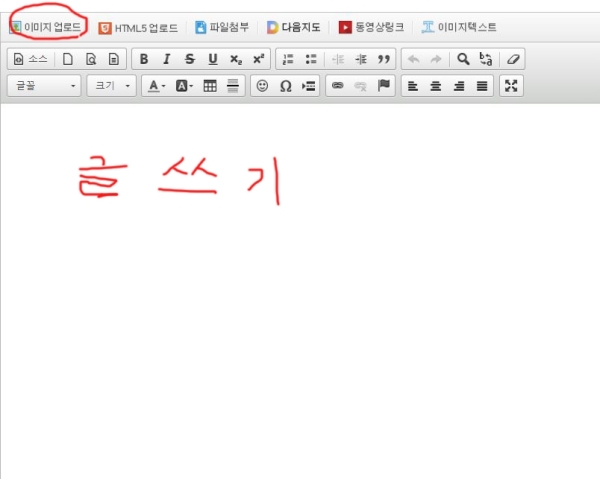Image resolution: width=600 pixels, height=479 pixels.
Task: Insert an anchor flag
Action: [383, 86]
